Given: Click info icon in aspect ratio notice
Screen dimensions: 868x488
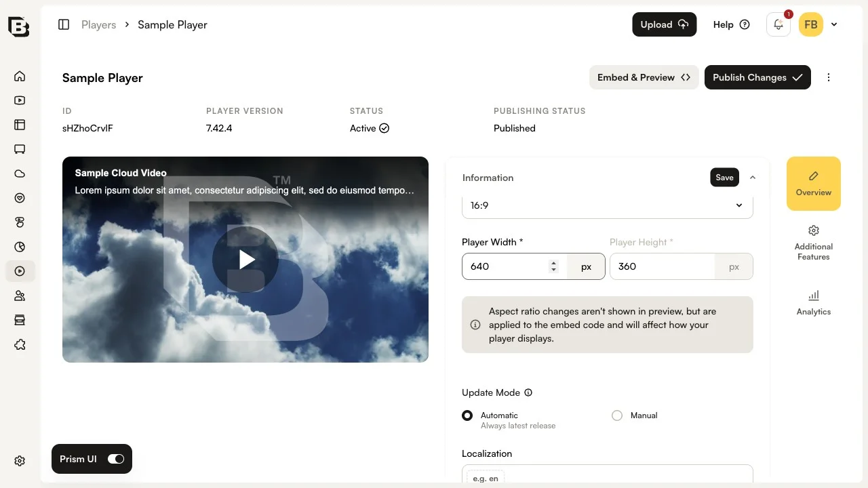Looking at the screenshot, I should point(475,325).
